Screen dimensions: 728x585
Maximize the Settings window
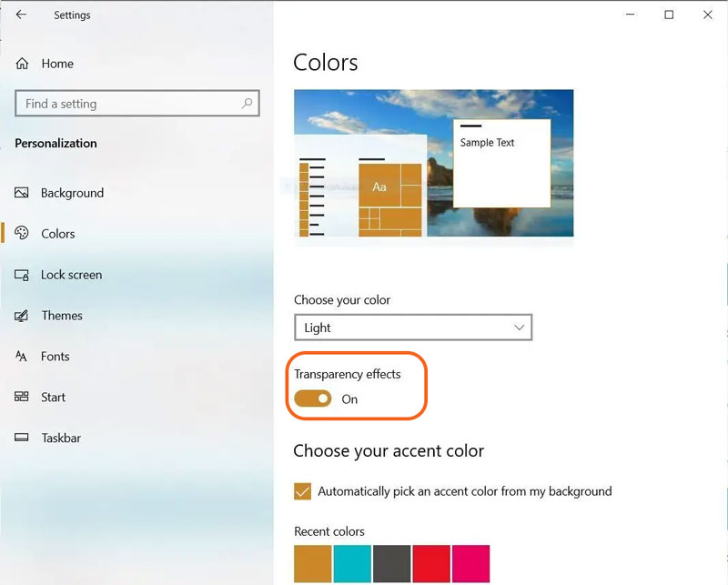(669, 15)
